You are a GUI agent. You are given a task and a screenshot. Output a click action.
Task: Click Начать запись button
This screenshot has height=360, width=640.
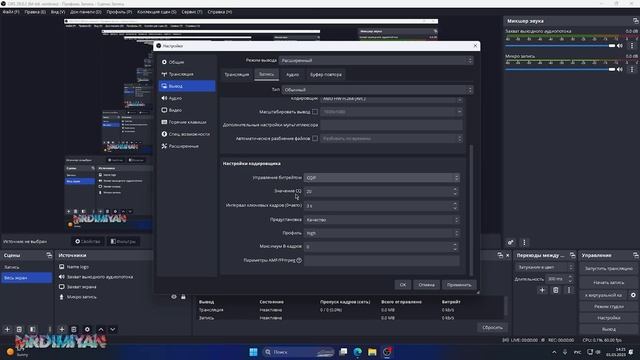(608, 282)
